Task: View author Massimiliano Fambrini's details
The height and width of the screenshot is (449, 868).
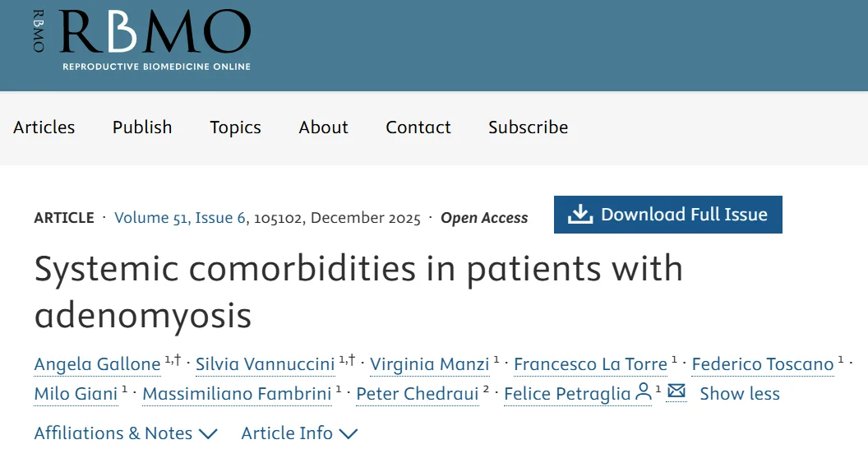Action: click(237, 394)
